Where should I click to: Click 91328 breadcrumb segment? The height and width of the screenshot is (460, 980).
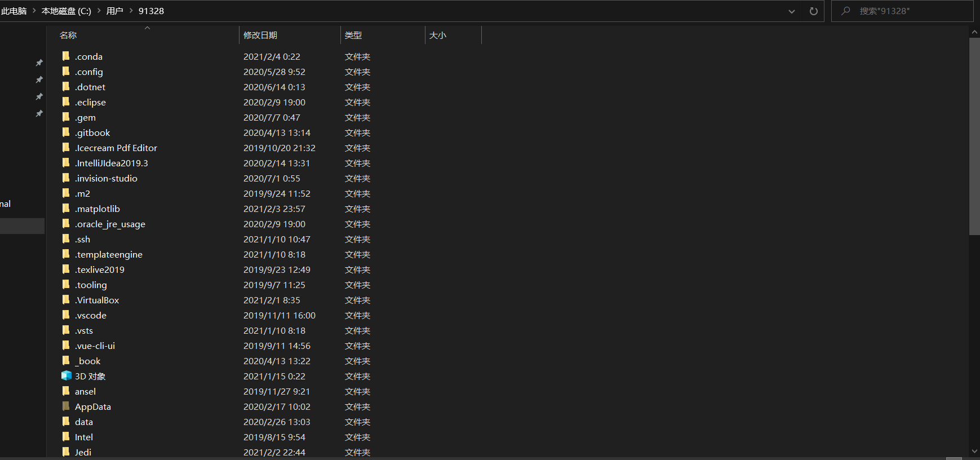tap(151, 11)
